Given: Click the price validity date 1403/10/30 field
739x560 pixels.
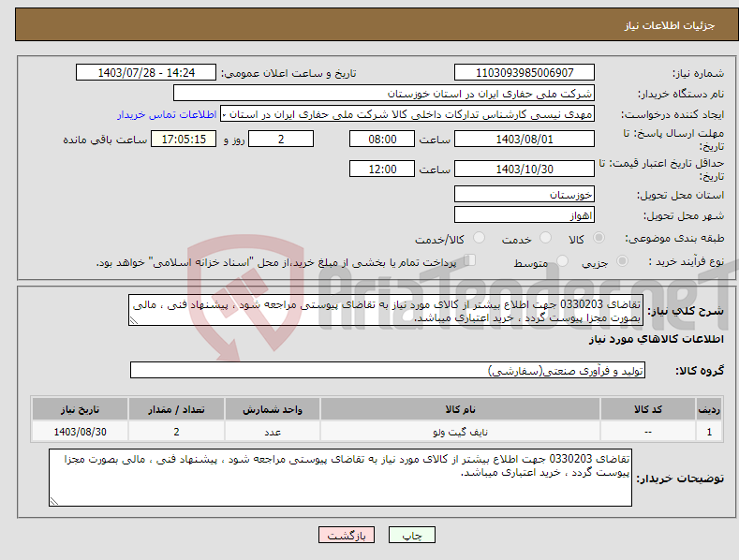Looking at the screenshot, I should click(525, 169).
